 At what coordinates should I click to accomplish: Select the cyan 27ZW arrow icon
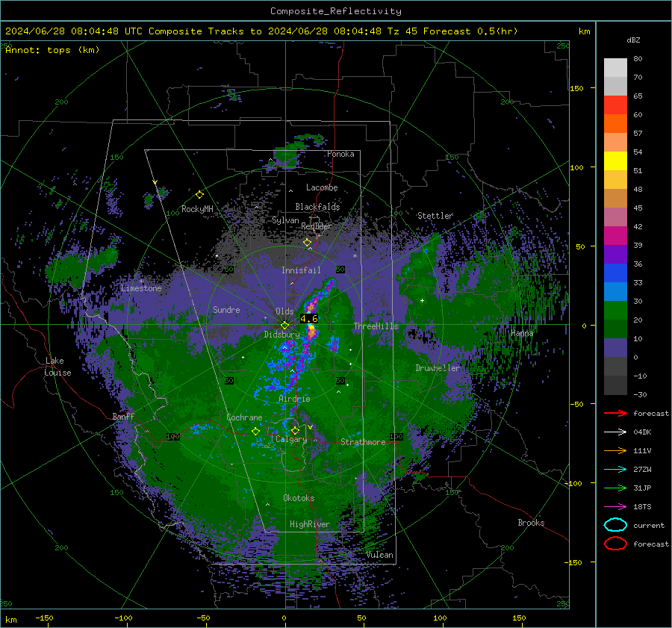tap(615, 470)
